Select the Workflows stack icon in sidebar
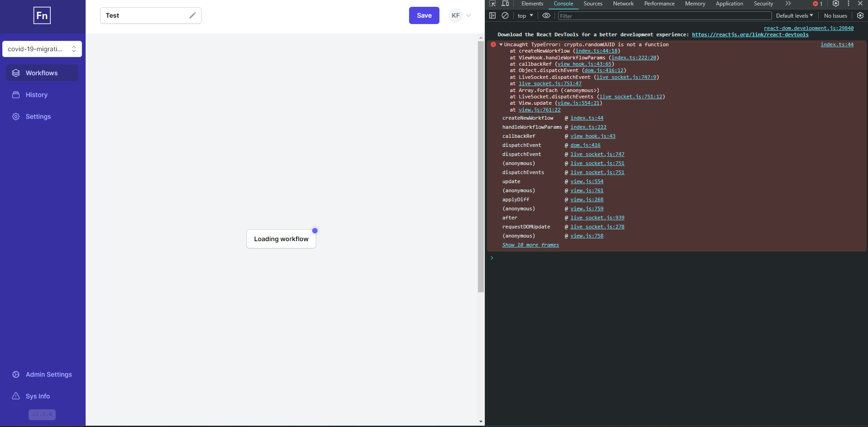This screenshot has width=868, height=427. [16, 73]
